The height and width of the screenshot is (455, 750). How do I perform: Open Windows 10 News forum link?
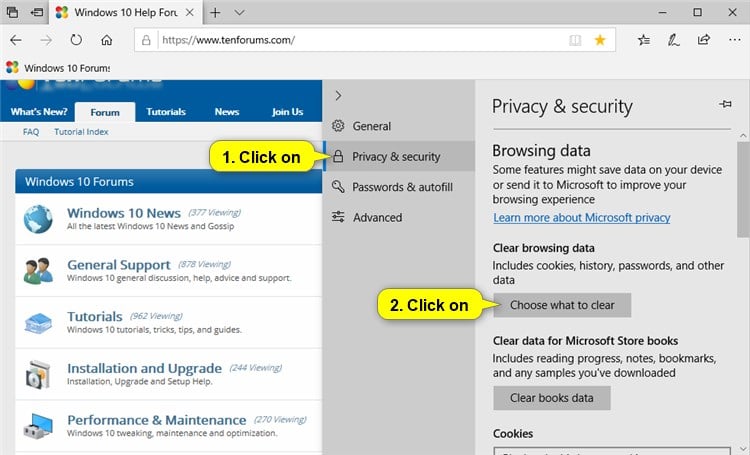pyautogui.click(x=124, y=213)
